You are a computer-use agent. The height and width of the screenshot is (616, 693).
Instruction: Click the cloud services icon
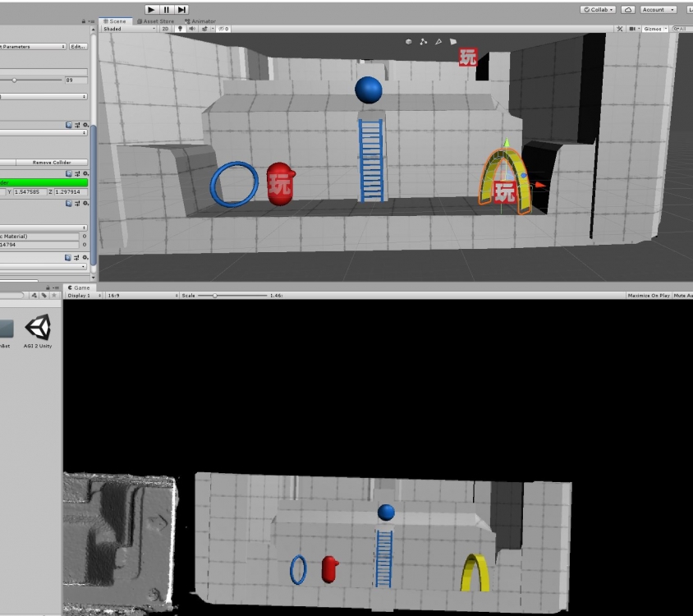coord(627,10)
